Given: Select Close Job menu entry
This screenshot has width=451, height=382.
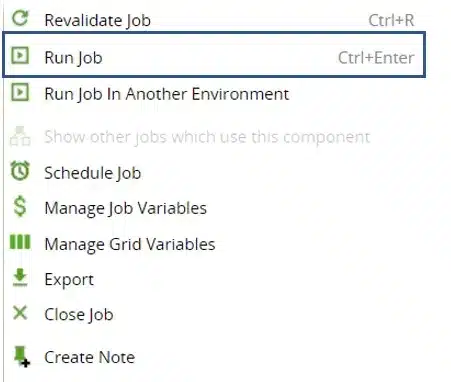Looking at the screenshot, I should click(x=214, y=314).
